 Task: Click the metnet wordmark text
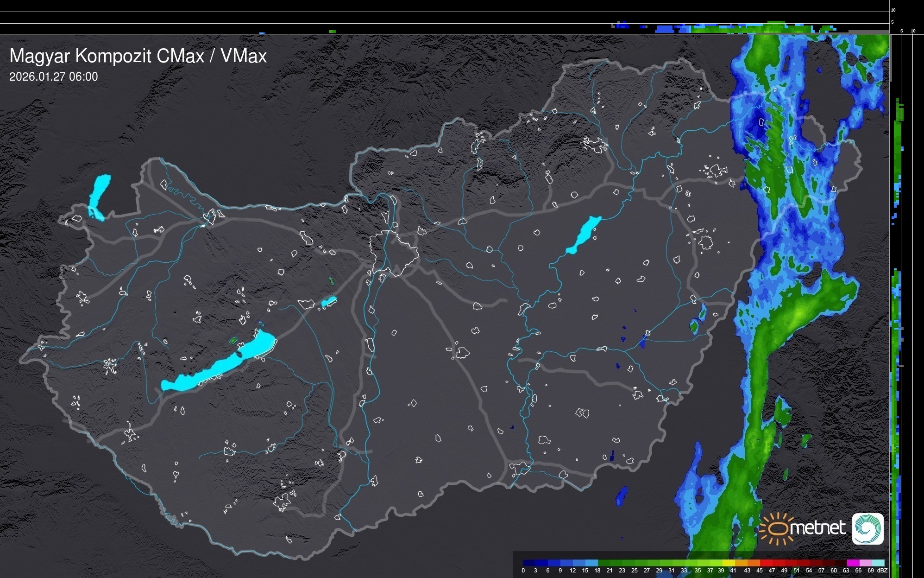click(817, 528)
